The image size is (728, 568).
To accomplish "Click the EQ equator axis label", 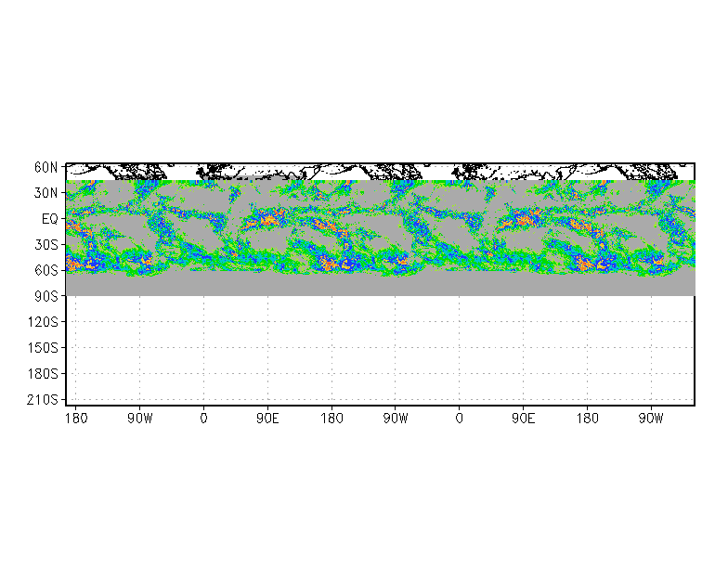I will [x=50, y=219].
